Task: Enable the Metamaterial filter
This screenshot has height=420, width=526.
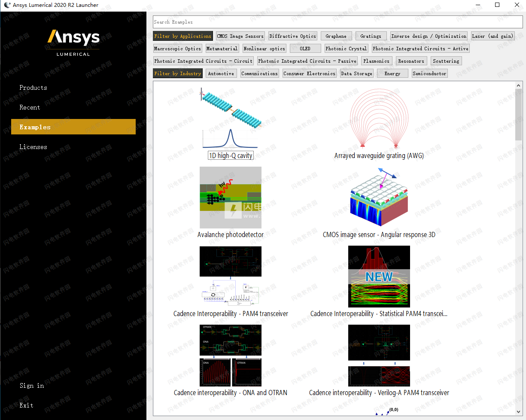Action: click(x=222, y=49)
